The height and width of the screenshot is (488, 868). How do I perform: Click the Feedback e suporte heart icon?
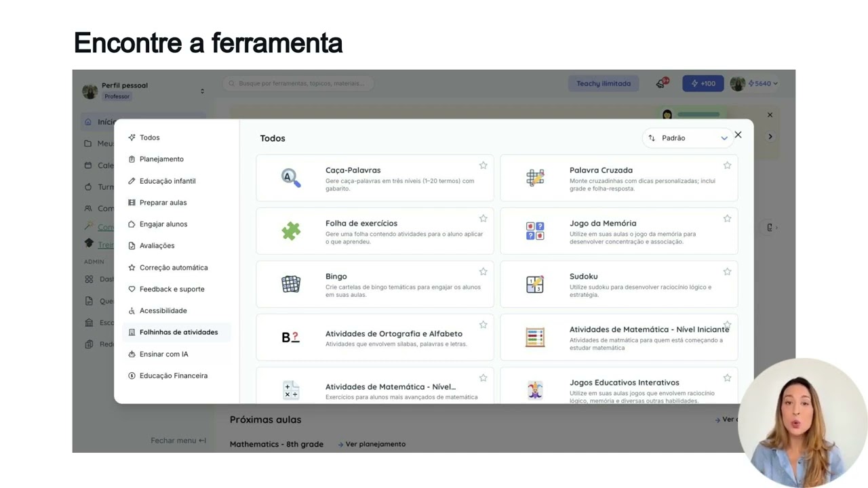coord(132,289)
